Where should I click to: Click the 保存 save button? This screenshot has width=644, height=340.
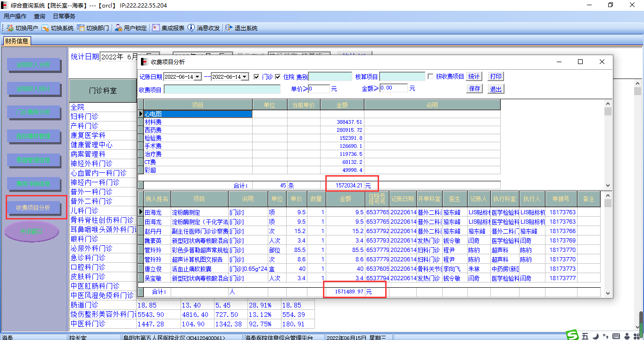coord(474,89)
